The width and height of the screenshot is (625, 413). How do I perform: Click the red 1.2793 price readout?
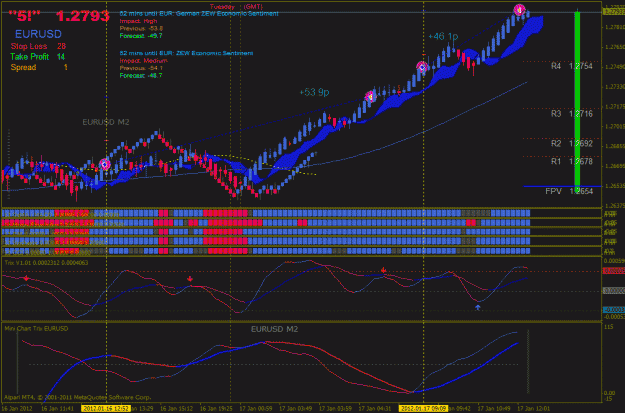click(x=83, y=16)
